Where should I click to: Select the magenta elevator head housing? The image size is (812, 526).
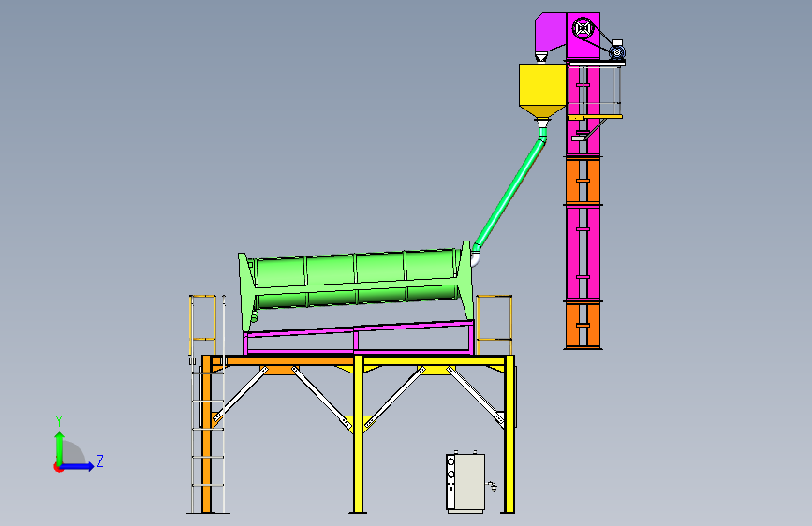(x=567, y=36)
